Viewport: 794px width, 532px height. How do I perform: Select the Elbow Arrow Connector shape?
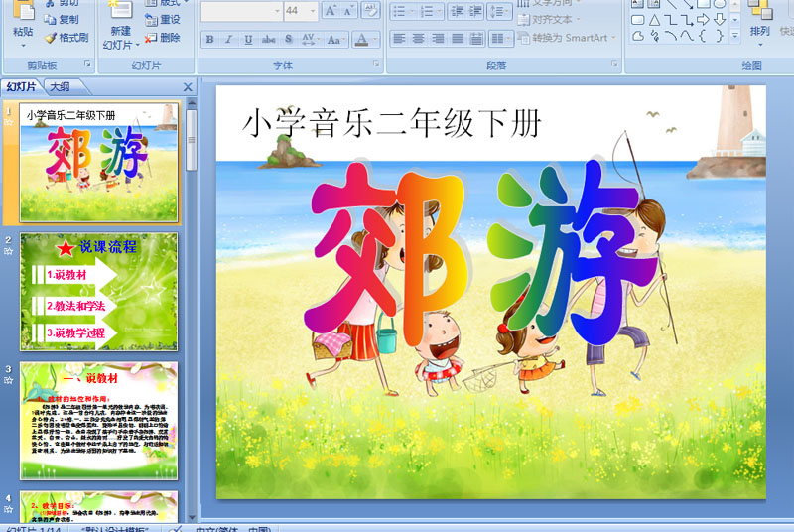click(x=686, y=20)
